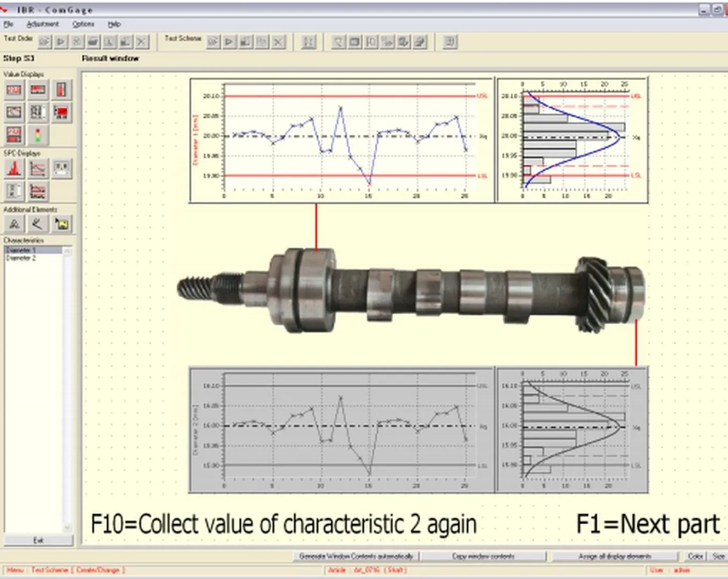Open the Options menu
This screenshot has height=579, width=728.
(83, 24)
